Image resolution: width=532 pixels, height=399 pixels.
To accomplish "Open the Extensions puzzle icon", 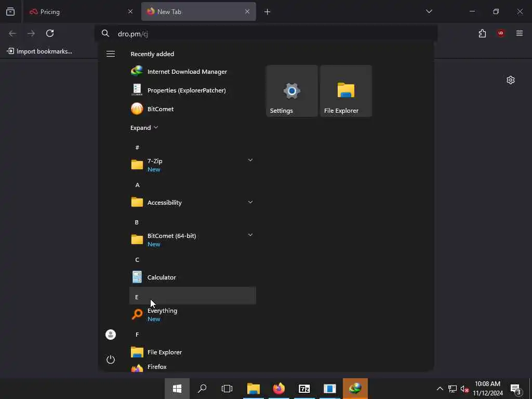I will [x=482, y=33].
